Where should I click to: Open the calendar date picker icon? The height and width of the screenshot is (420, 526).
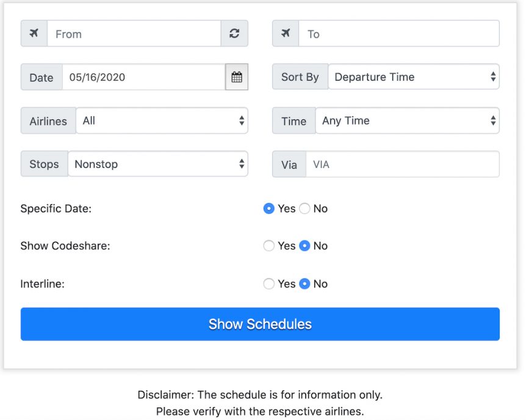coord(237,77)
